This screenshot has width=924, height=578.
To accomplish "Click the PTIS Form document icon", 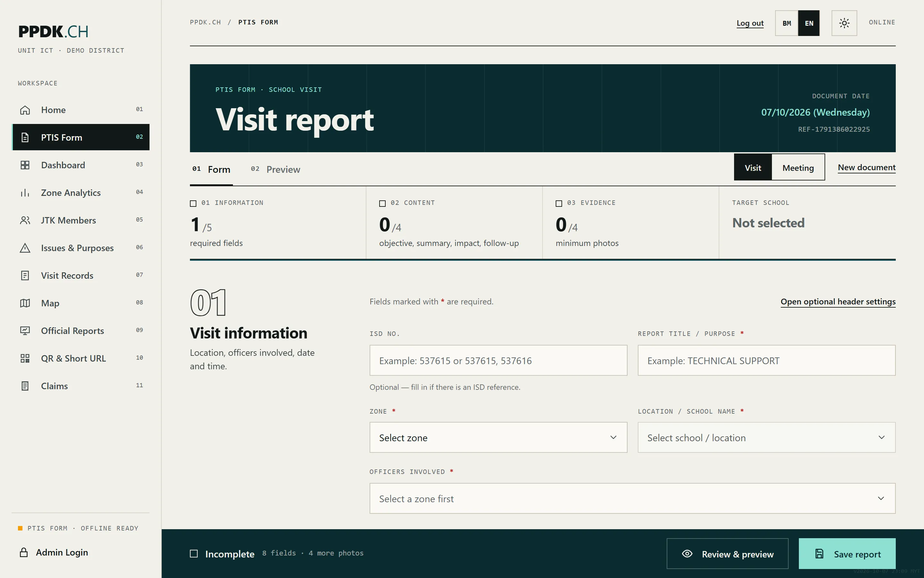I will [25, 138].
